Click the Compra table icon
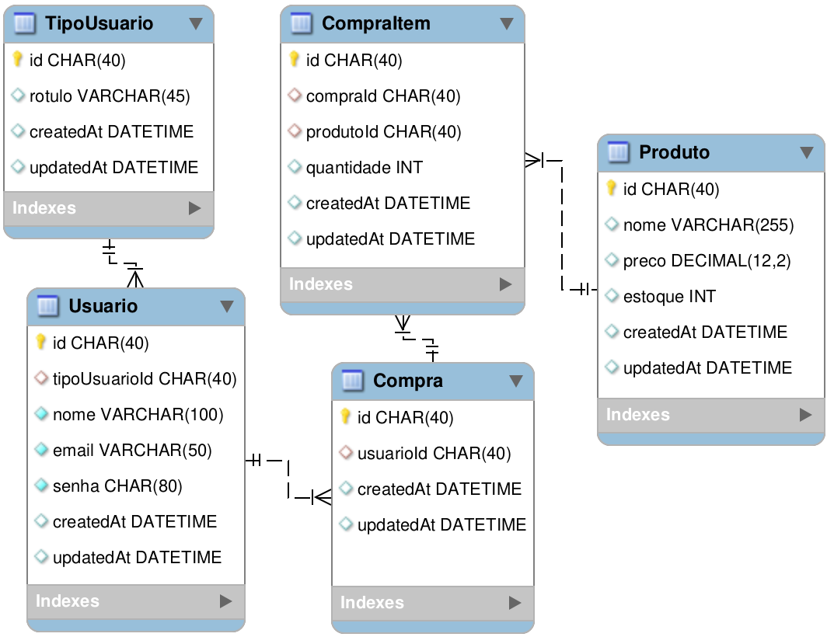 352,380
